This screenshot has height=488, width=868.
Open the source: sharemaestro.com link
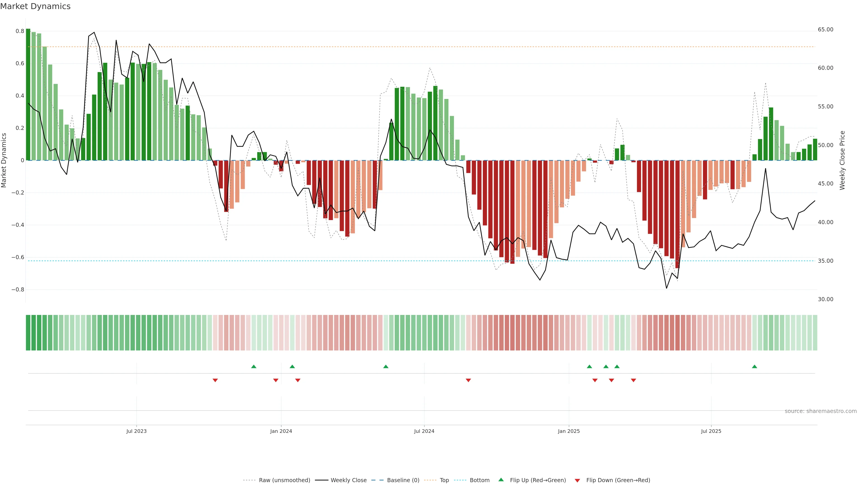(821, 411)
